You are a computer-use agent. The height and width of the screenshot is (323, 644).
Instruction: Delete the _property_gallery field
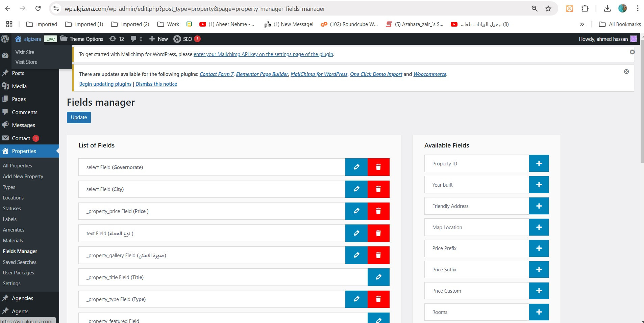[x=378, y=255]
